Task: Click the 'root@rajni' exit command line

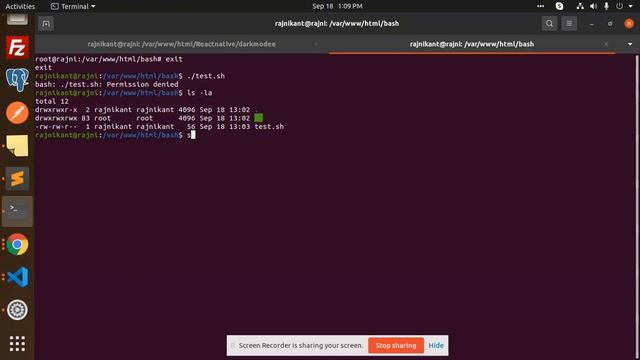Action: pos(109,59)
